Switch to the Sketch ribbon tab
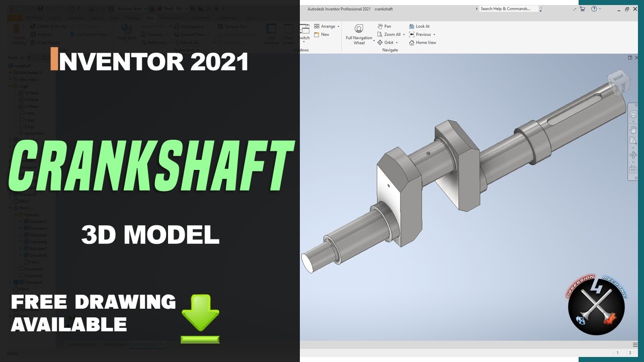The width and height of the screenshot is (644, 362). [x=55, y=18]
